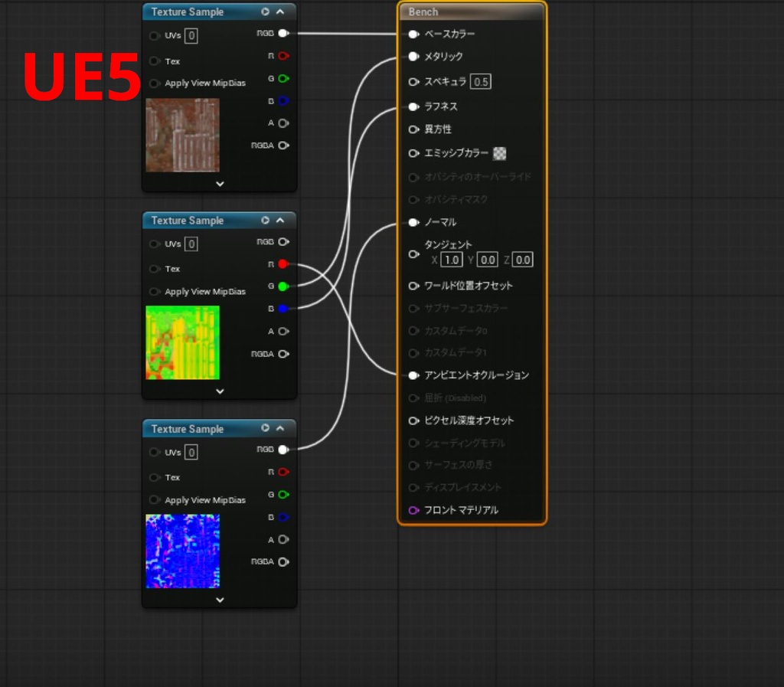Viewport: 784px width, 687px height.
Task: Collapse the top Texture Sample using its bottom chevron
Action: click(x=219, y=184)
